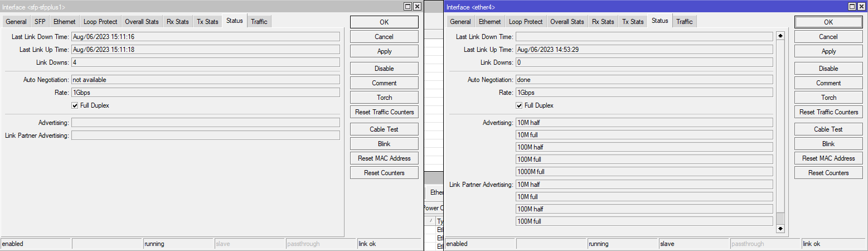Close the sfp-sfpplus1 interface window
This screenshot has height=251, width=868.
coord(417,7)
